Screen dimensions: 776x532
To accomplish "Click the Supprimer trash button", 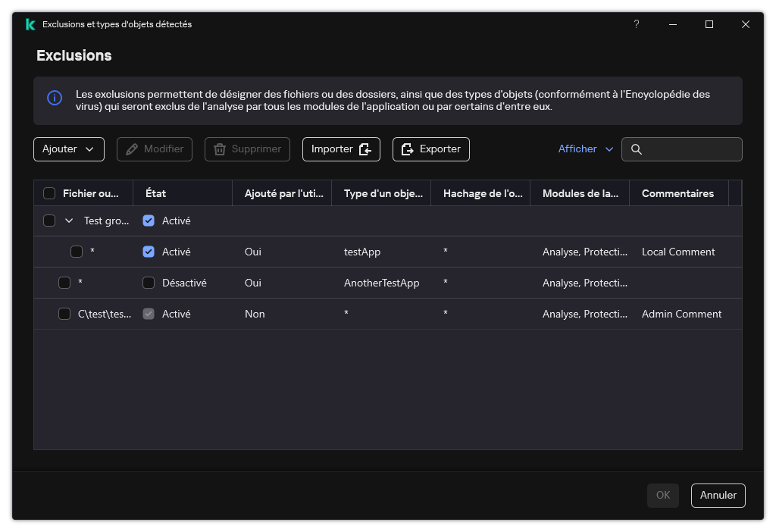I will (x=247, y=149).
